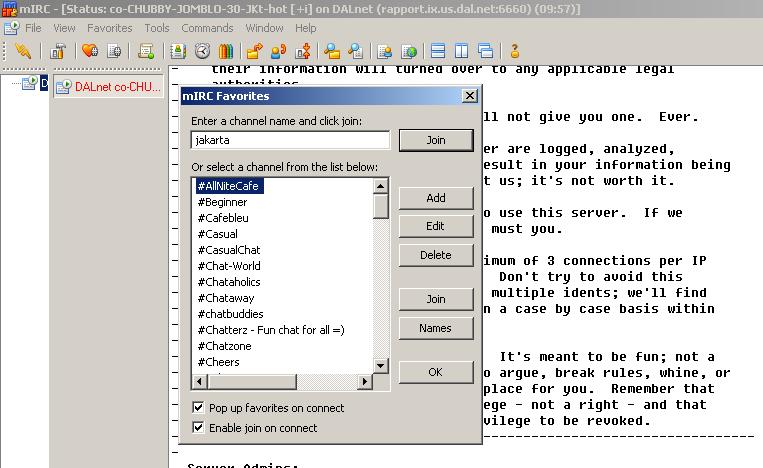Click the vertical scrollbar thumb of channel list
763x468 pixels.
381,206
